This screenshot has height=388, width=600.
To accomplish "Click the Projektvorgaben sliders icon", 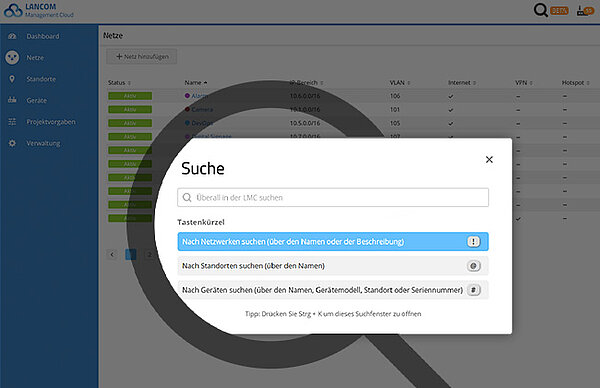I will pyautogui.click(x=12, y=122).
